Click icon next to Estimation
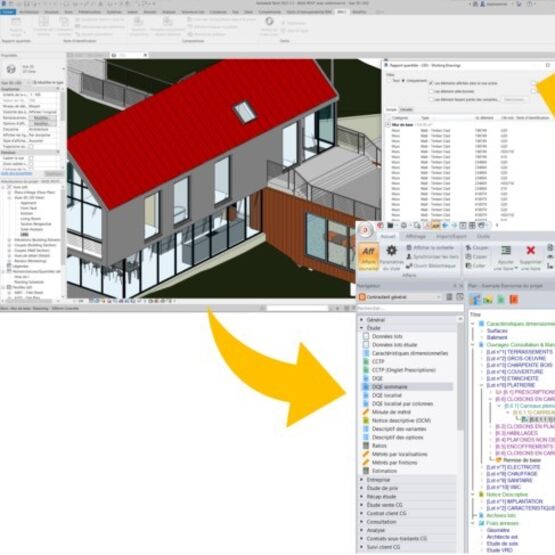This screenshot has width=555, height=555. (x=366, y=471)
